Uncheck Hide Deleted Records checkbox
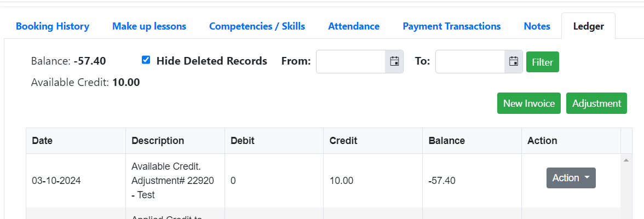644x219 pixels. (x=146, y=60)
